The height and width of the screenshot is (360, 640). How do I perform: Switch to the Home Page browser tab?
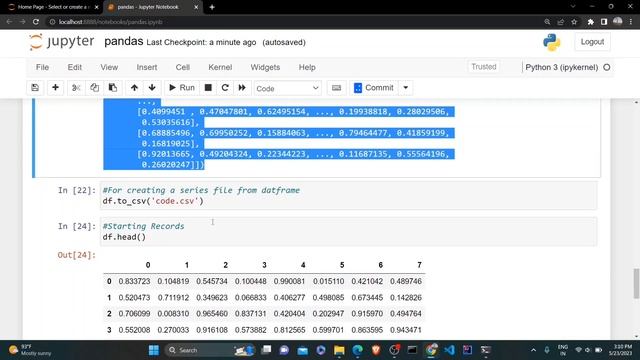tap(52, 7)
